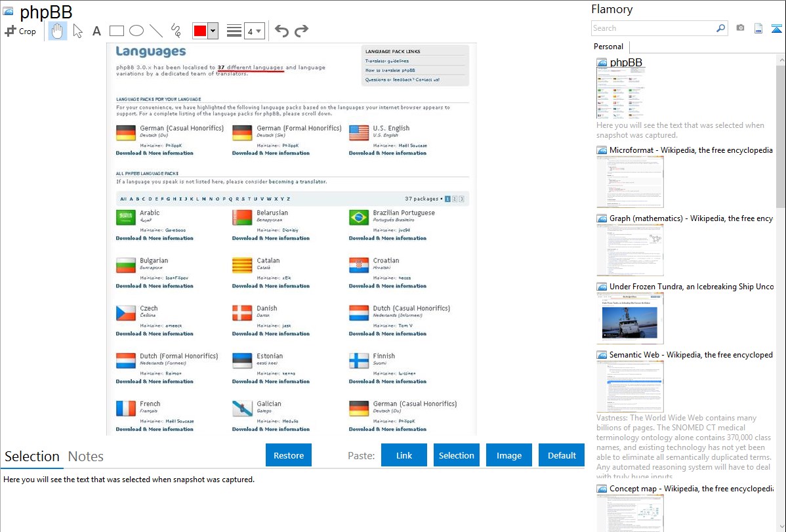Paste as Link button
The width and height of the screenshot is (786, 532).
pyautogui.click(x=404, y=455)
